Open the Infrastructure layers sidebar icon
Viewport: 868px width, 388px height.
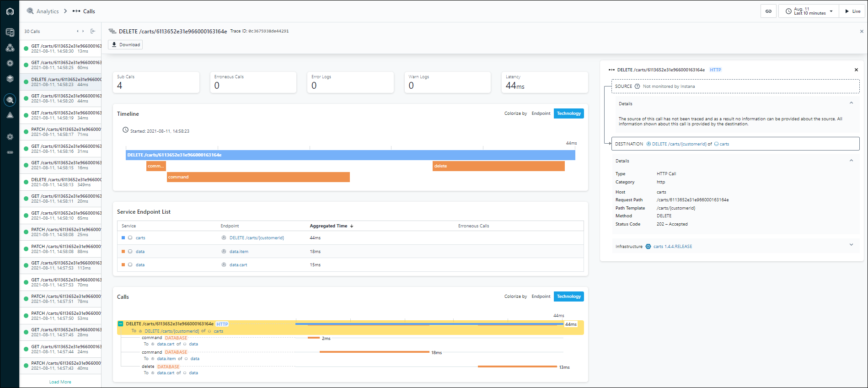point(10,79)
